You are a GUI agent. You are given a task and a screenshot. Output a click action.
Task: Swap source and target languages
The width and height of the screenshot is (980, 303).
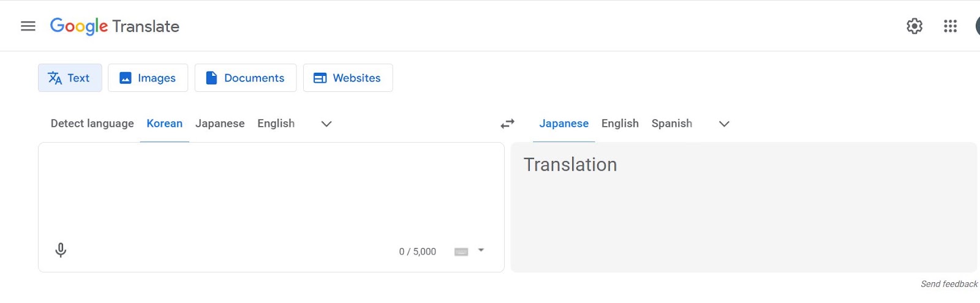coord(507,124)
